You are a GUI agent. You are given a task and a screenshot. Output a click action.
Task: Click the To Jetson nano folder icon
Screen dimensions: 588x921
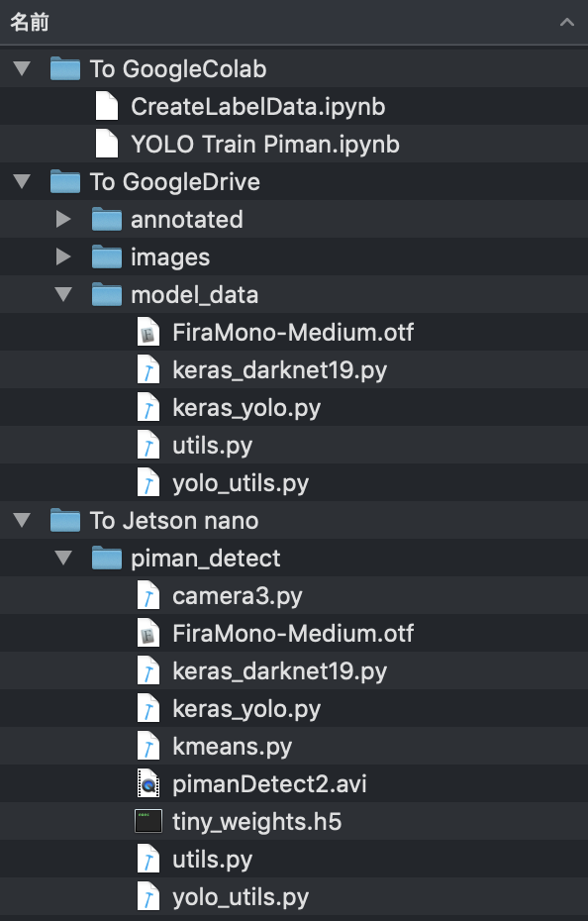pos(65,520)
